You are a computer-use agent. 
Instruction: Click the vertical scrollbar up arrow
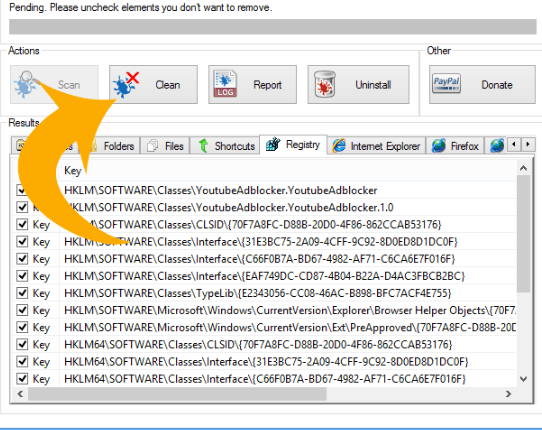point(523,168)
